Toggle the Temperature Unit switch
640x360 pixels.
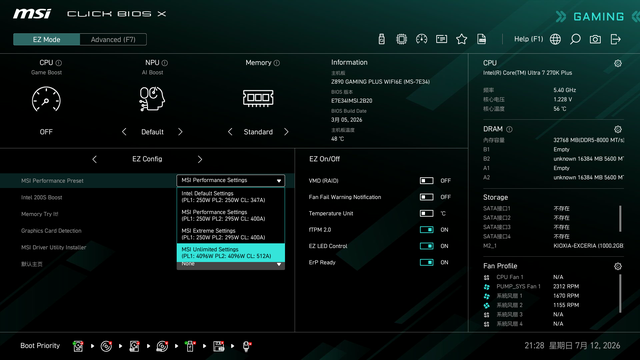427,213
